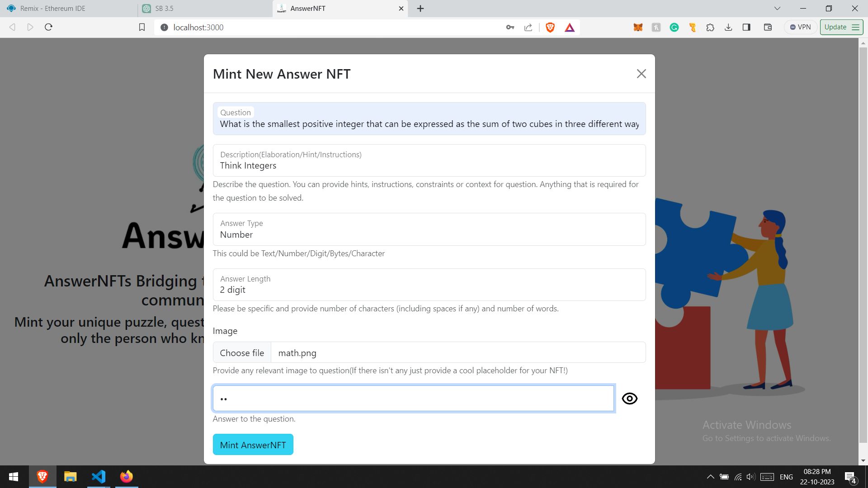The height and width of the screenshot is (488, 868).
Task: Open a new browser tab
Action: (420, 9)
